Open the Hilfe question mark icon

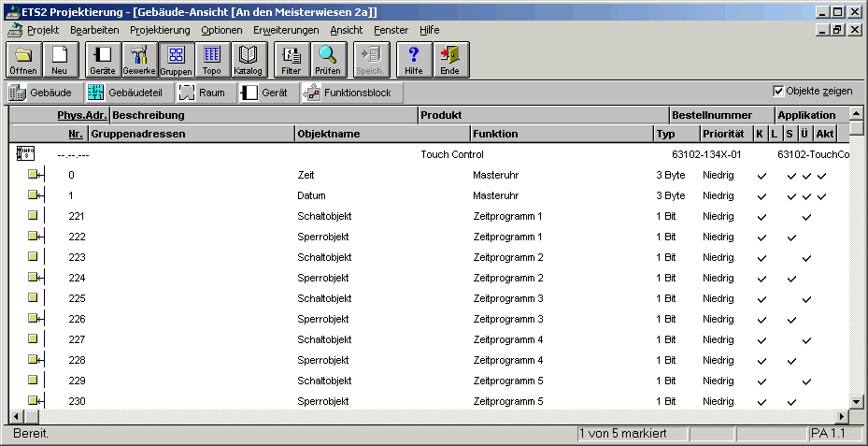pyautogui.click(x=414, y=59)
